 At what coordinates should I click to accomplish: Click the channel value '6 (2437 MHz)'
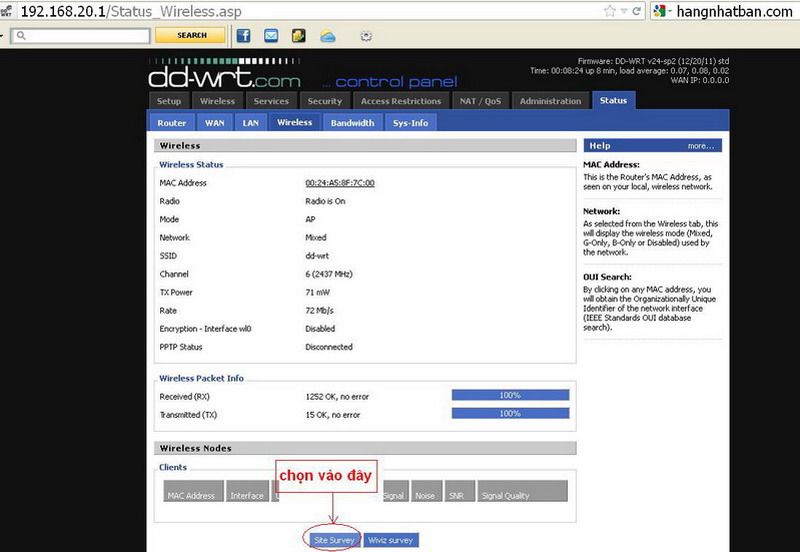329,274
